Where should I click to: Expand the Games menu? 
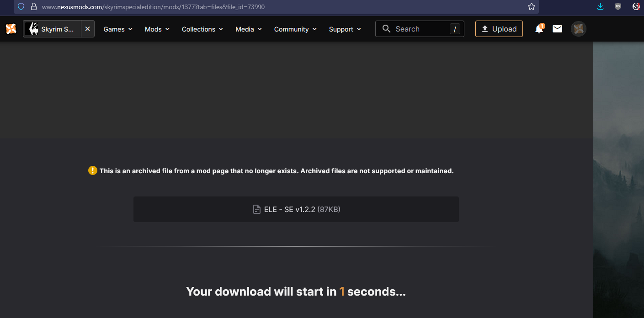tap(118, 29)
